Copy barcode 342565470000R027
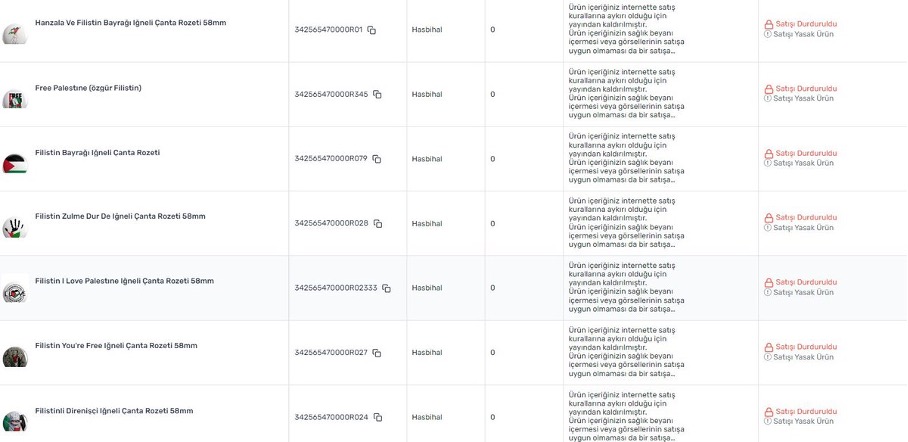This screenshot has height=442, width=908. point(377,352)
